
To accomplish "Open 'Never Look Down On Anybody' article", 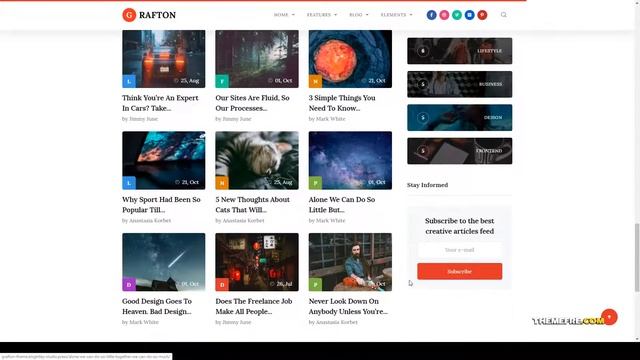I will [348, 306].
